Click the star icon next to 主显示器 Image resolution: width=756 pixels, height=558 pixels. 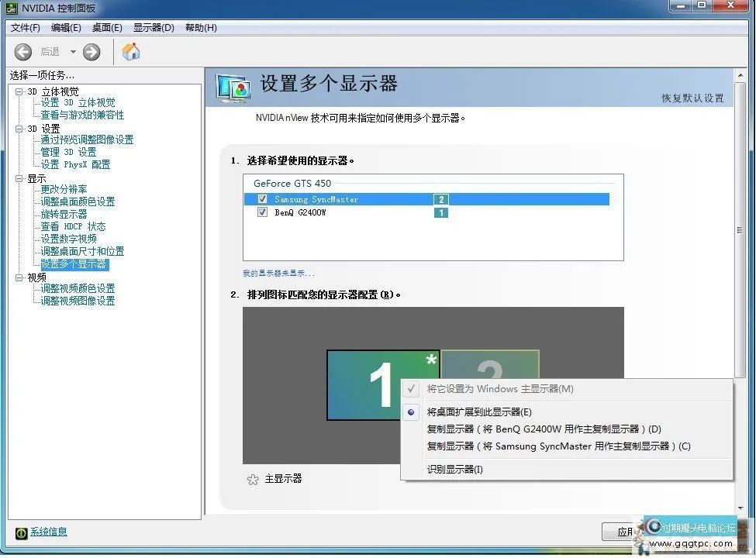click(x=253, y=479)
